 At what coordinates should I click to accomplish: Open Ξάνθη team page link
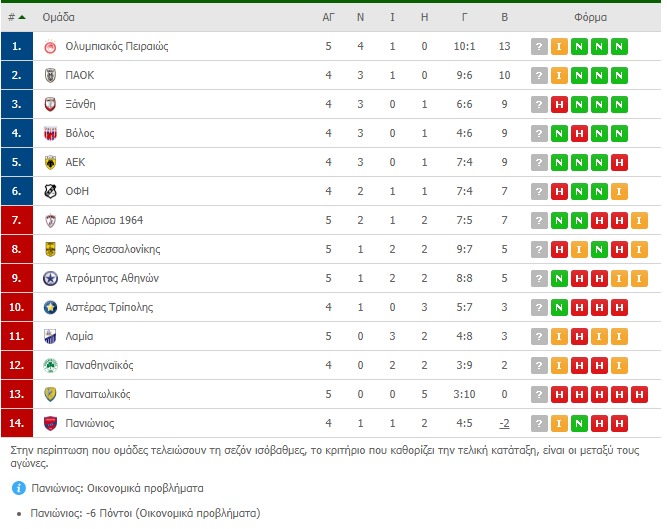[80, 105]
